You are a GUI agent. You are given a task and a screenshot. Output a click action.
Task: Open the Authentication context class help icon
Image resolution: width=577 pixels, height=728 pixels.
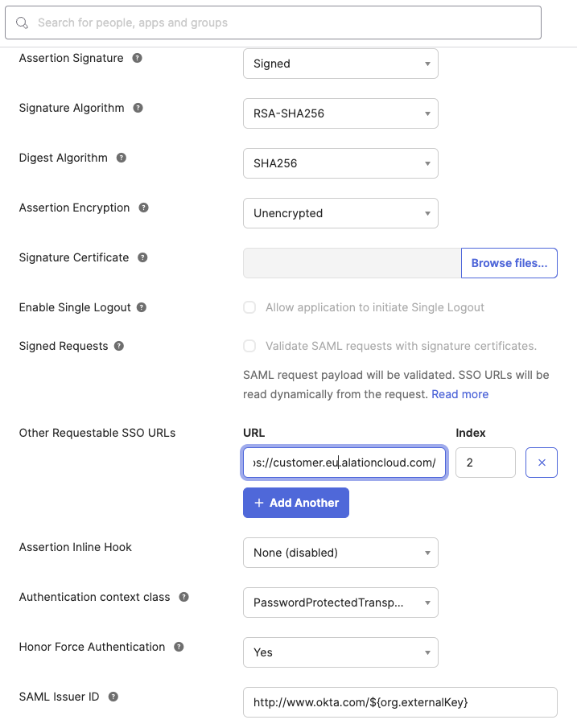tap(184, 597)
